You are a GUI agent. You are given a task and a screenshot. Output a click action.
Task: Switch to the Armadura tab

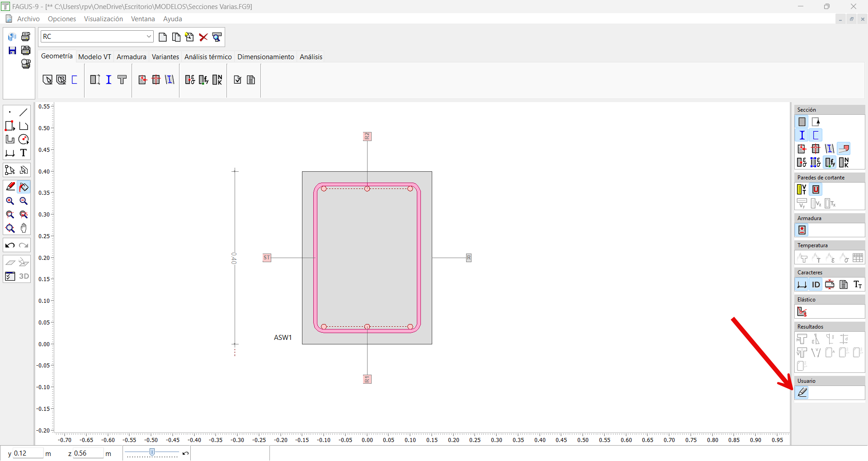point(131,57)
